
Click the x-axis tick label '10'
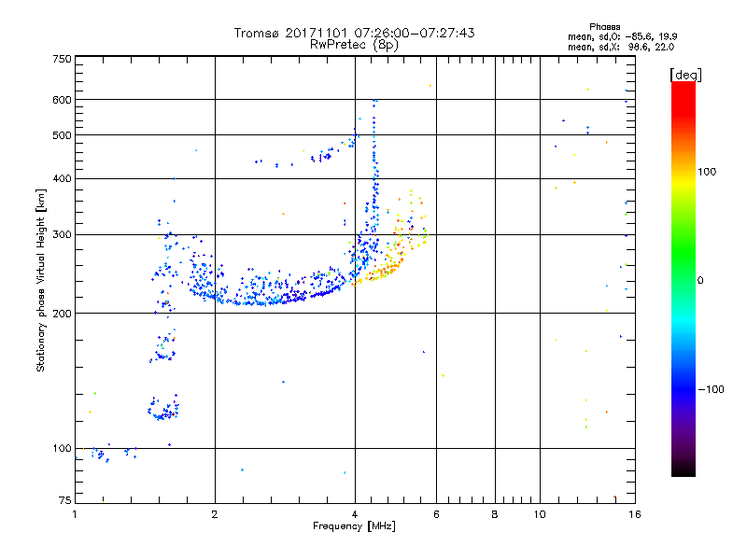pyautogui.click(x=540, y=514)
